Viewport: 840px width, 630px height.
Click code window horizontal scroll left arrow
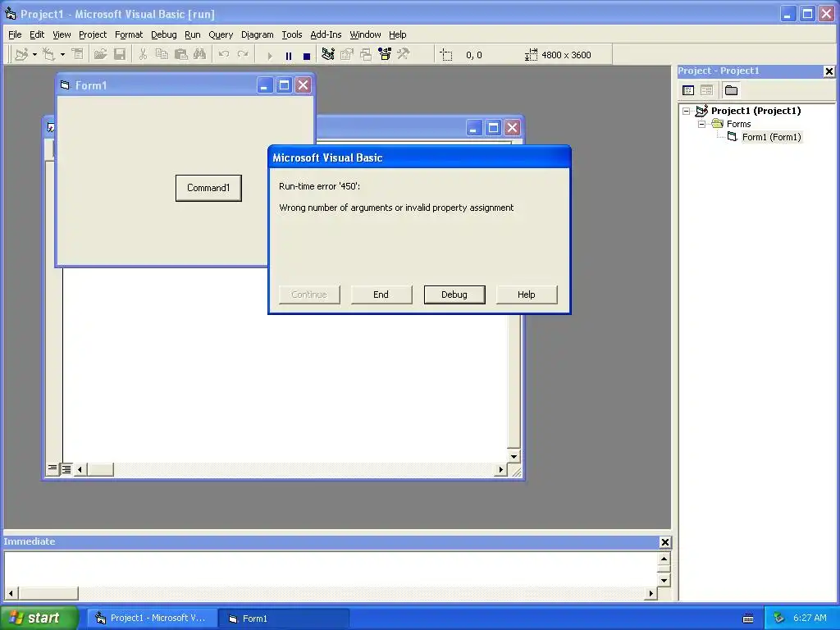click(x=80, y=470)
